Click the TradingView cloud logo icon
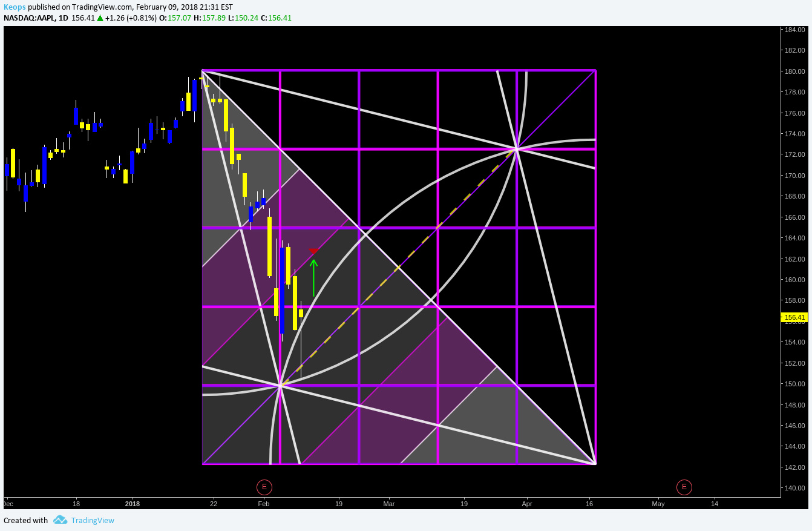The width and height of the screenshot is (812, 531). point(60,520)
